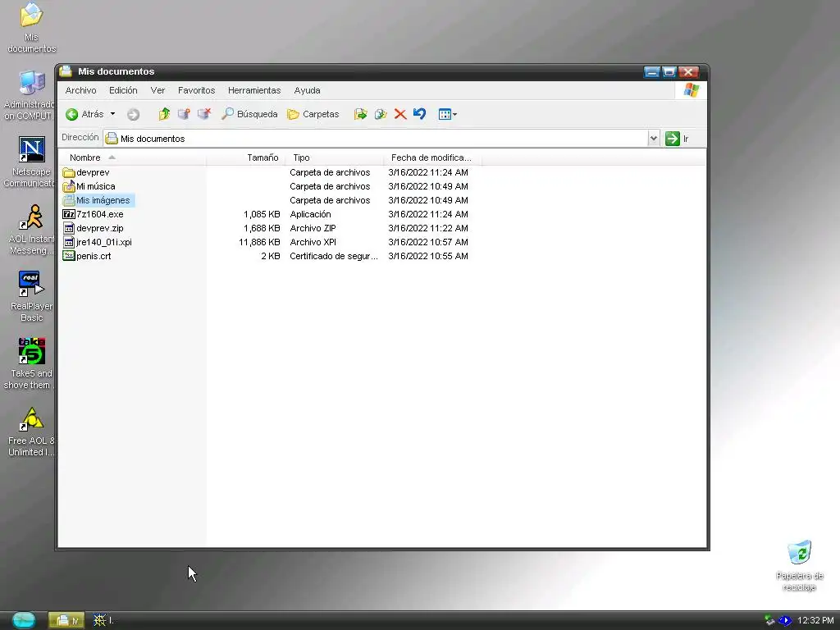Screen dimensions: 840x630
Task: Select AOL Instant Messenger desktop shortcut
Action: pyautogui.click(x=31, y=230)
